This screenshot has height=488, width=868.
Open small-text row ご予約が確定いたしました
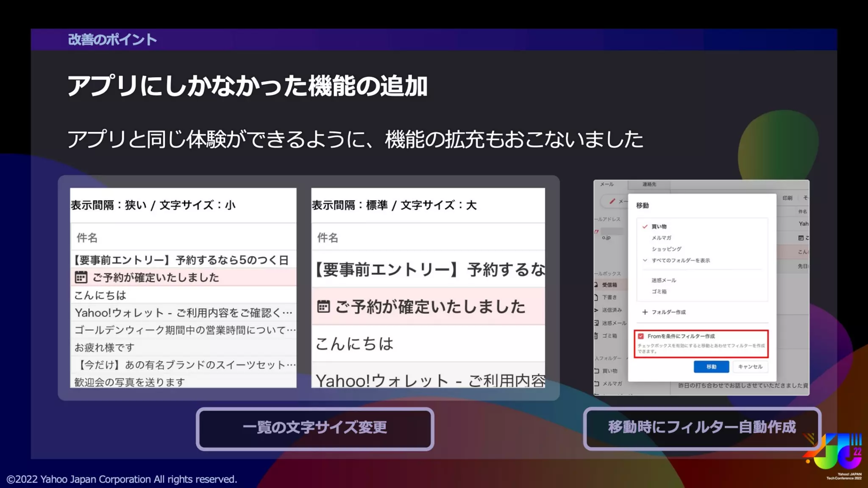click(183, 277)
